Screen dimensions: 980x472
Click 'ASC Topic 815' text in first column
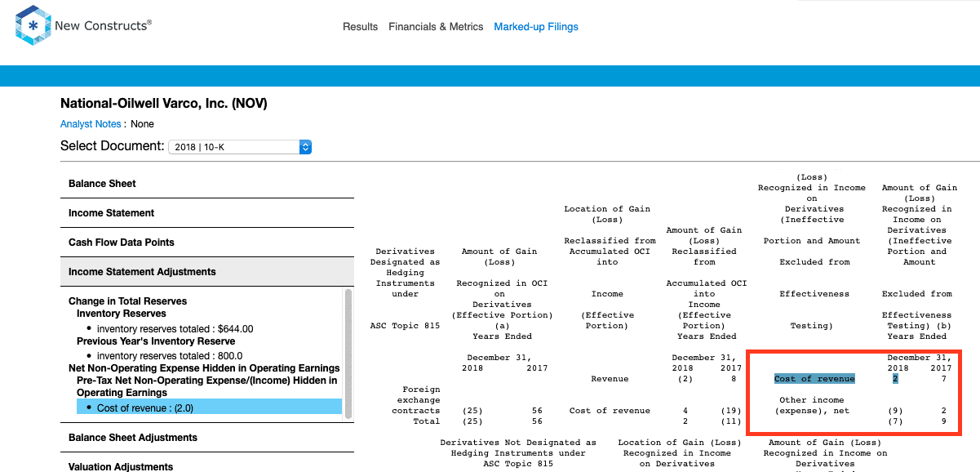[405, 326]
